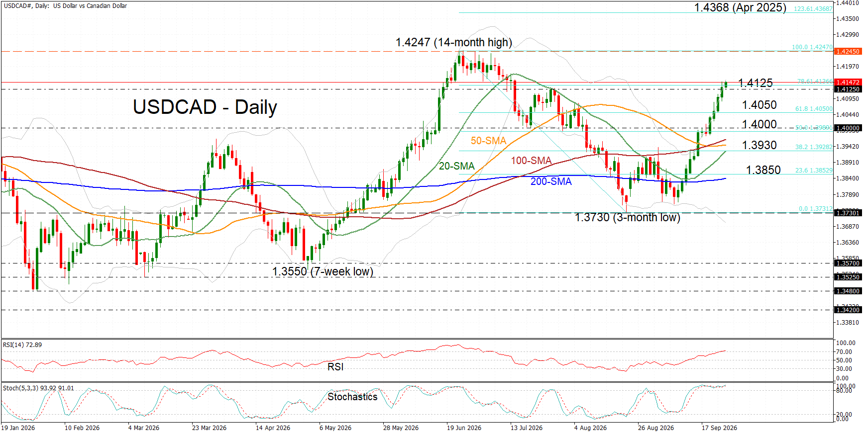The height and width of the screenshot is (434, 868).
Task: Click the 20-SMA green label
Action: pos(456,166)
